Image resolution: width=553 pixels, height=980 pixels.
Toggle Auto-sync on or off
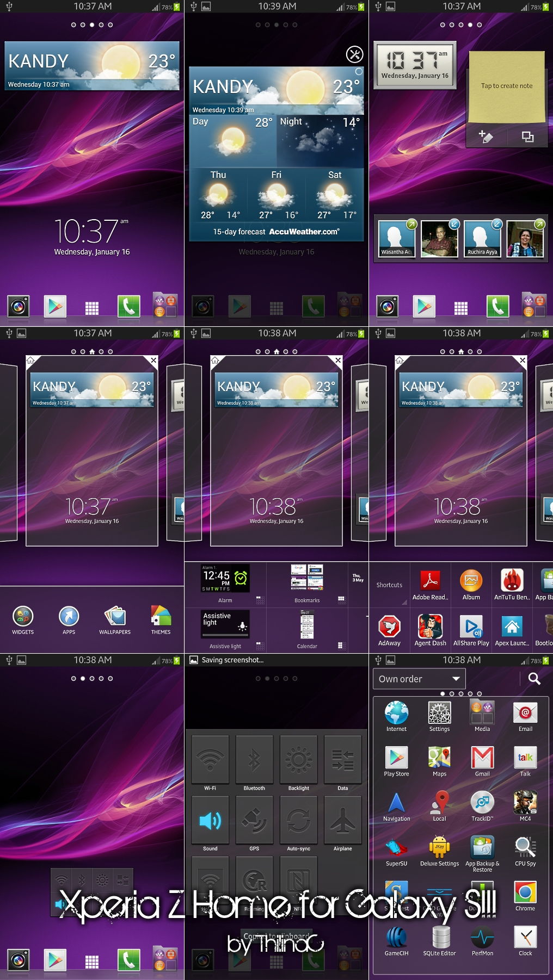click(x=298, y=821)
